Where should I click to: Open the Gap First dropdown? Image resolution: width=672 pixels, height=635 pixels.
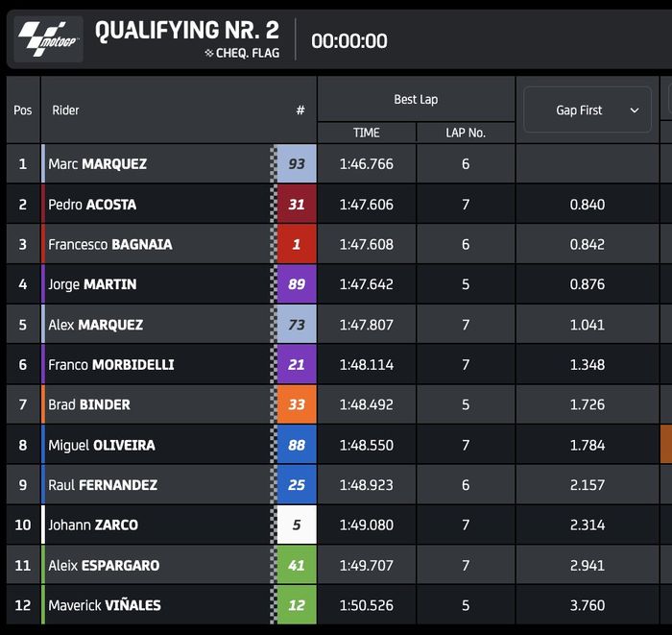tap(587, 110)
